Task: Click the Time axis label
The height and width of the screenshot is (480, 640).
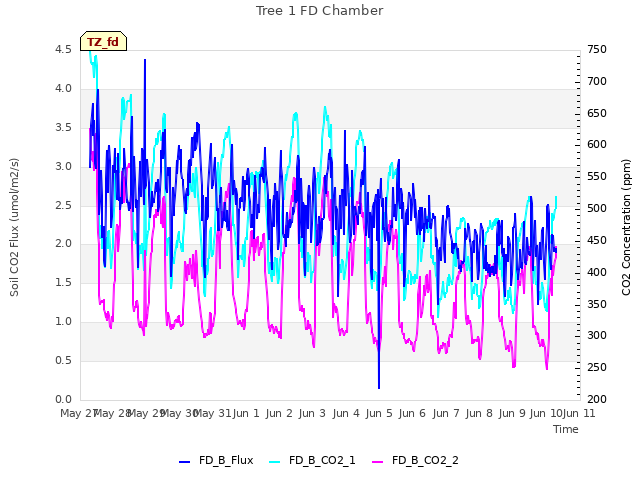Action: 566,429
